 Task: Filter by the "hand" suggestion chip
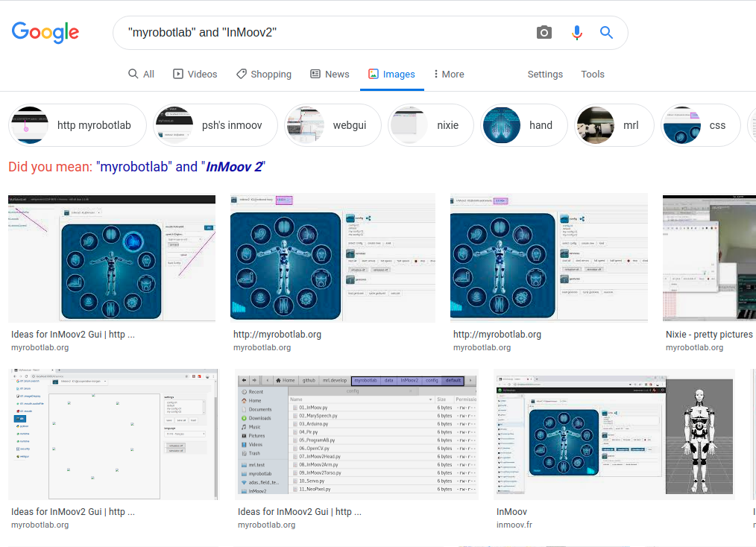524,125
